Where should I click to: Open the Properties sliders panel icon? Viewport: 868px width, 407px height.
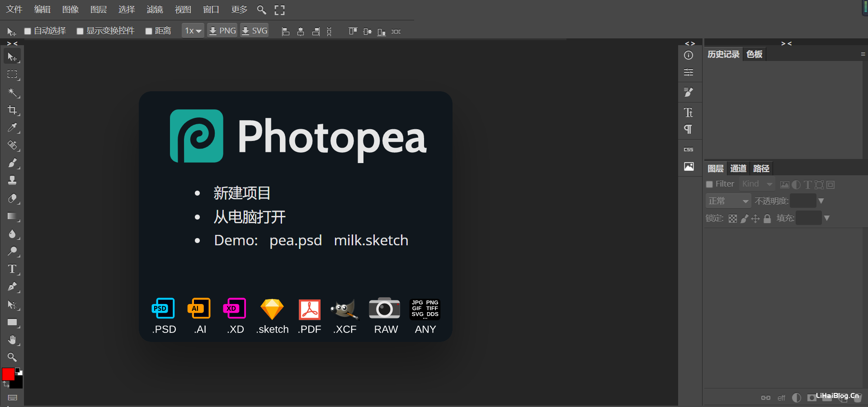coord(689,72)
